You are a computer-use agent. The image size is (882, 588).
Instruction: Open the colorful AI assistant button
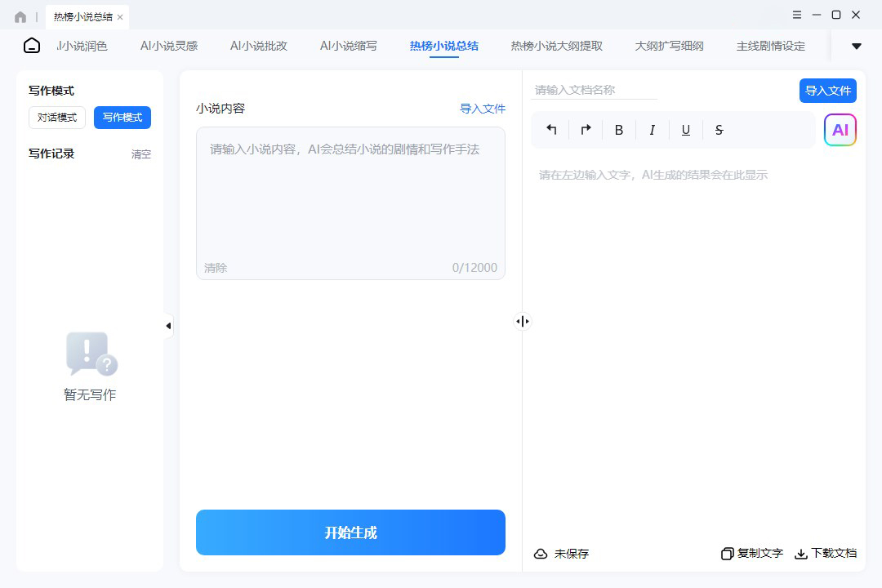click(x=840, y=130)
